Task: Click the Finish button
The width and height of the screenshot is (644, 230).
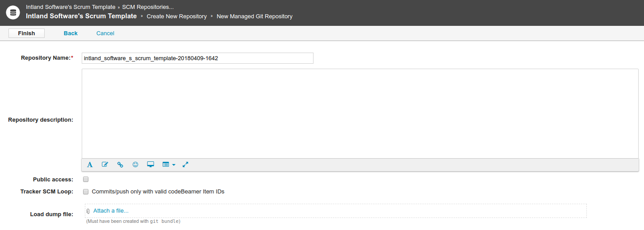Action: click(x=27, y=33)
